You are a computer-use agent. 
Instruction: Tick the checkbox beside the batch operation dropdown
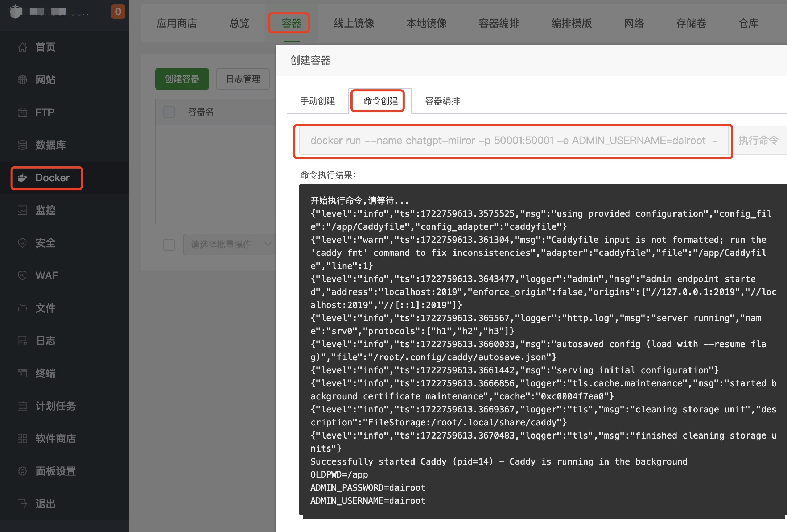[169, 245]
